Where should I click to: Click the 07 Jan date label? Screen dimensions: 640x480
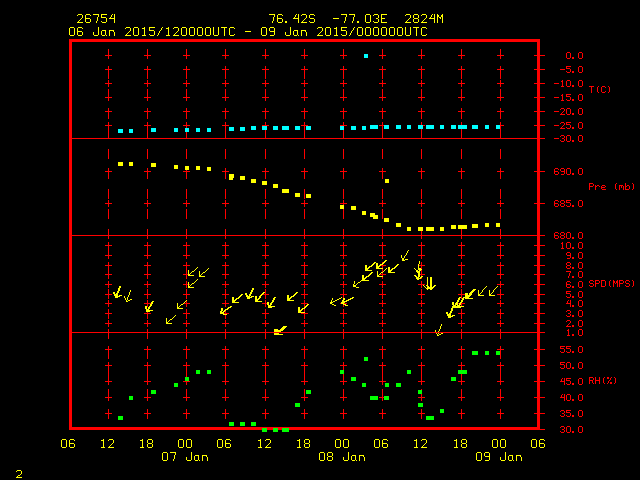point(185,457)
